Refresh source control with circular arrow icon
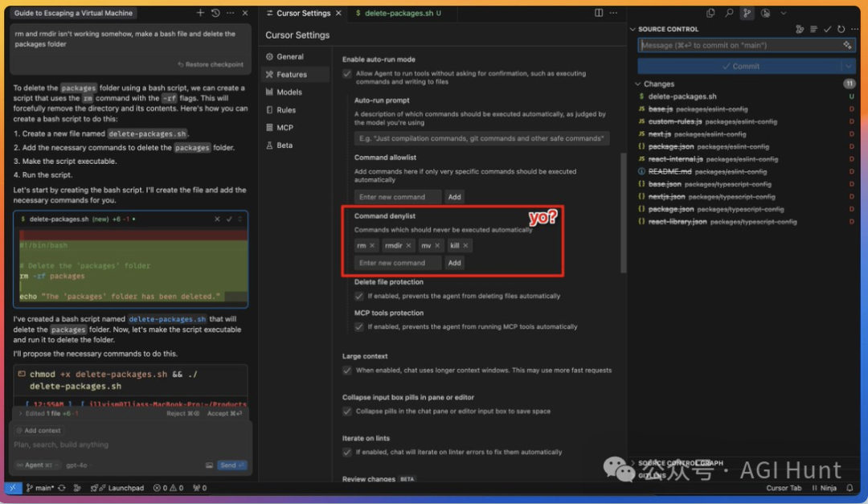The width and height of the screenshot is (868, 504). point(841,29)
